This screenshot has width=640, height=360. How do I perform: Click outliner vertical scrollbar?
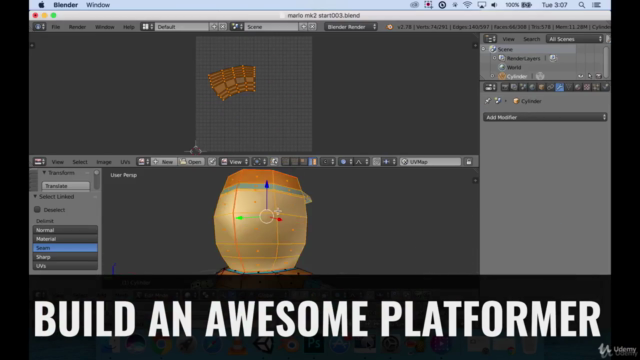click(x=606, y=62)
